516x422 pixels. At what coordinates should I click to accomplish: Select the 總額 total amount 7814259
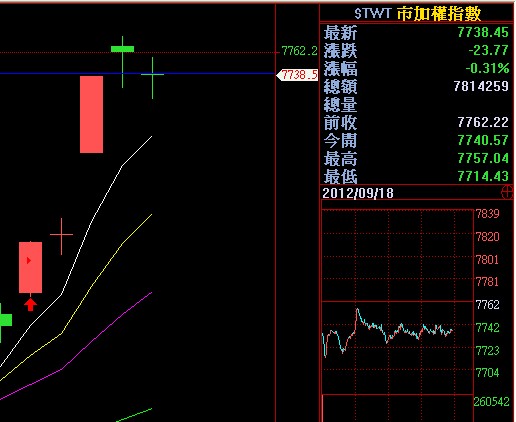[481, 86]
